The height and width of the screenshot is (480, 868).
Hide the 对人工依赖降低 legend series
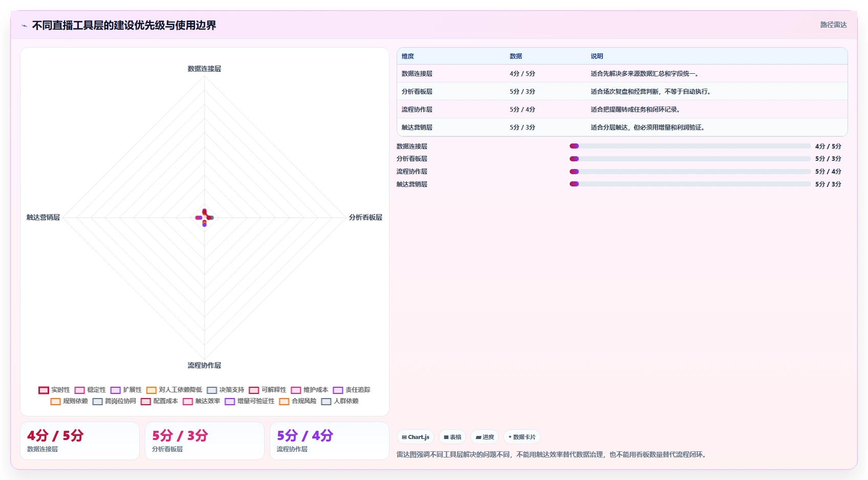pyautogui.click(x=174, y=390)
